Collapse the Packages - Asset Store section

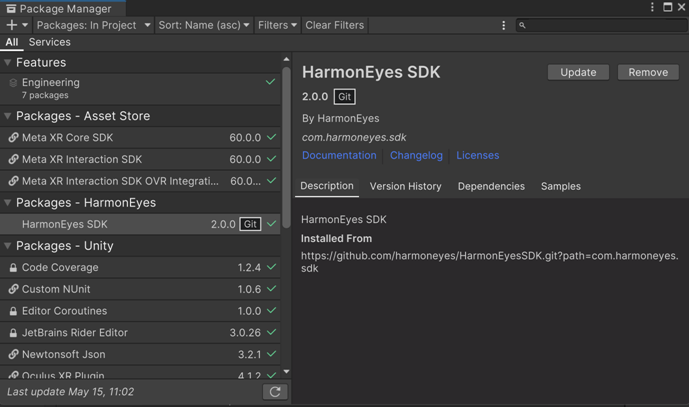[x=7, y=116]
